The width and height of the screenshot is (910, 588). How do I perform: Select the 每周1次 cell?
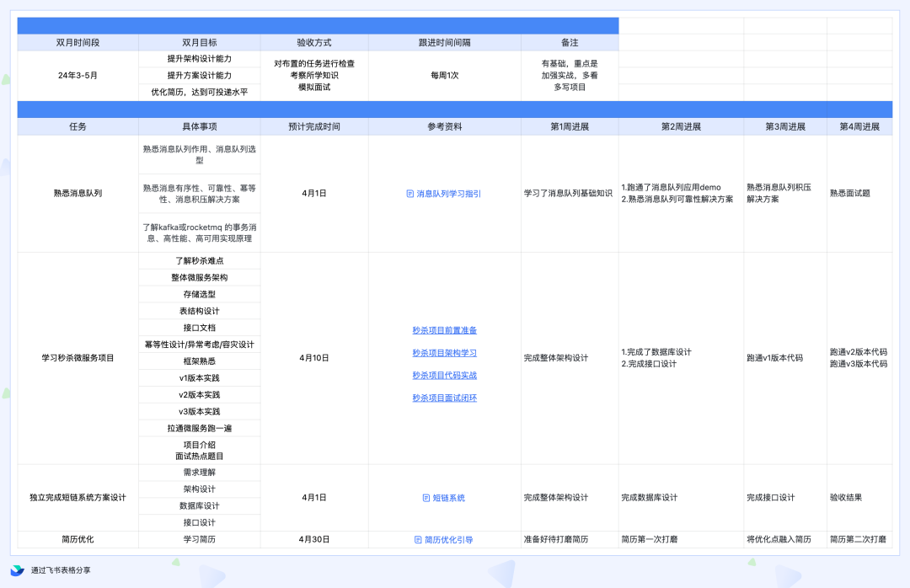point(445,76)
